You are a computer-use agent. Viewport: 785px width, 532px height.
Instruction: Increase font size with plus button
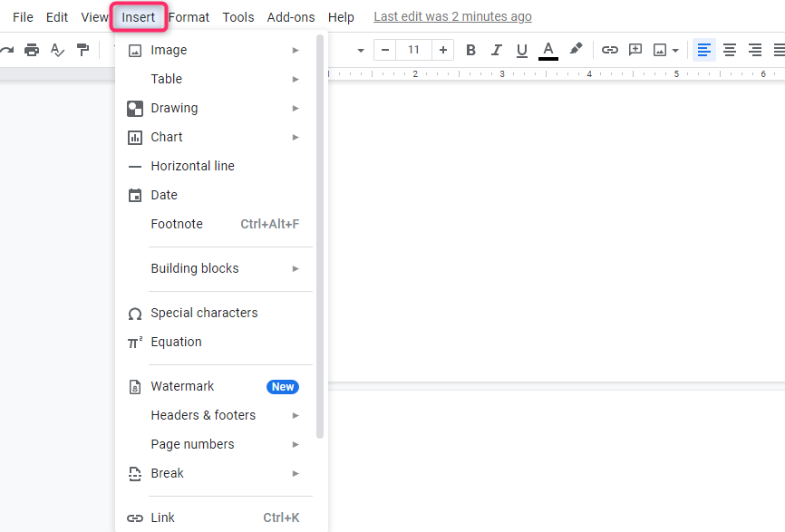(x=442, y=50)
